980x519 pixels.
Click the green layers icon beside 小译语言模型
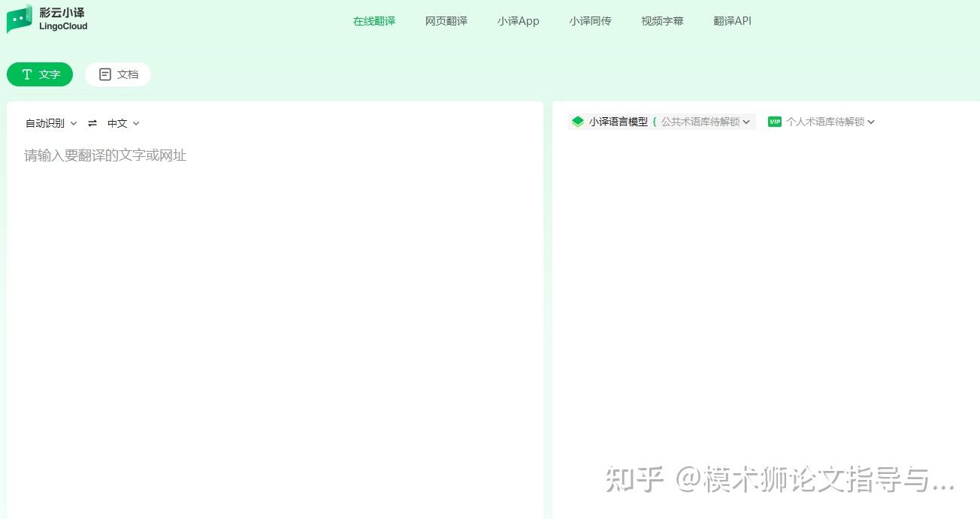click(x=577, y=121)
